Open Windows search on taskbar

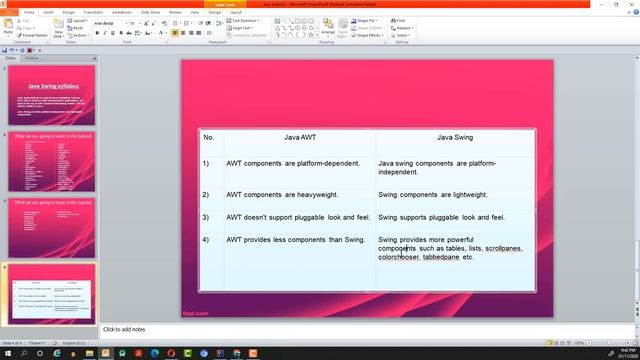click(24, 353)
